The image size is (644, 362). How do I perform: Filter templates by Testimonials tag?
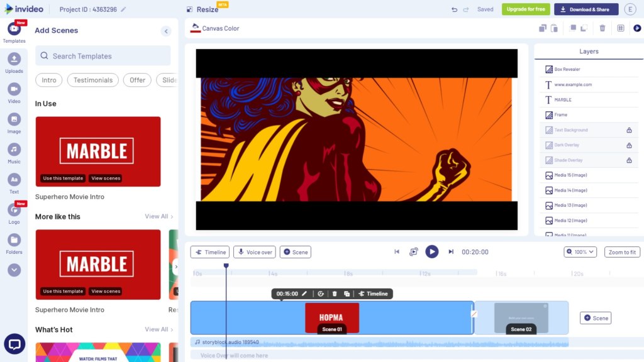tap(93, 80)
